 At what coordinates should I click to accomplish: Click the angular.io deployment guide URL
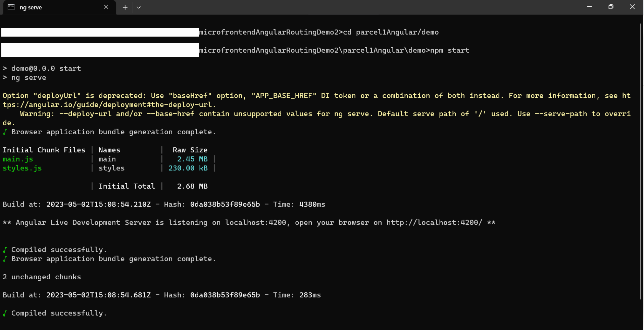pos(108,104)
